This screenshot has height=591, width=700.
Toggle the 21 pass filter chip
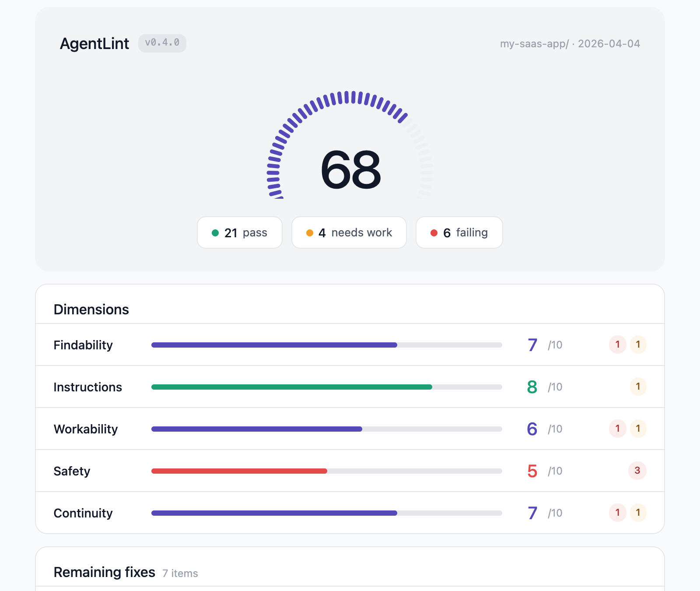[x=239, y=233]
